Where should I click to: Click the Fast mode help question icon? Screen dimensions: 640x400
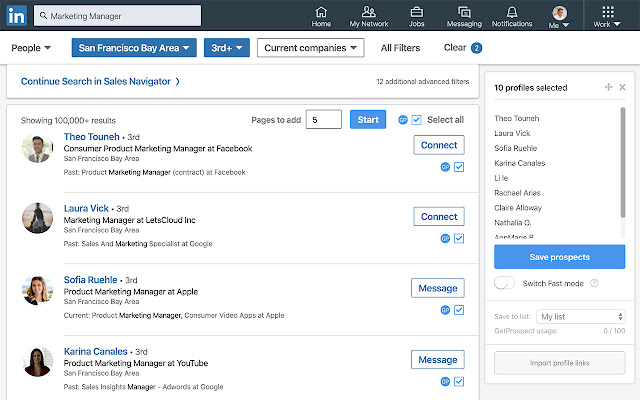click(x=595, y=283)
